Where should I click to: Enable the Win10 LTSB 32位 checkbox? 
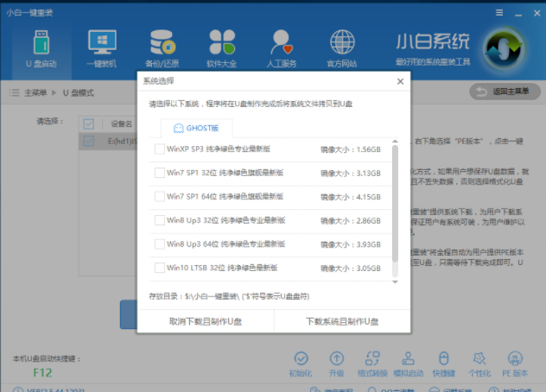tap(159, 269)
